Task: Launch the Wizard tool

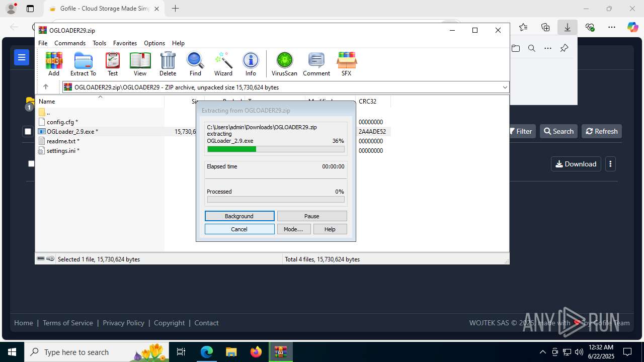Action: click(223, 64)
